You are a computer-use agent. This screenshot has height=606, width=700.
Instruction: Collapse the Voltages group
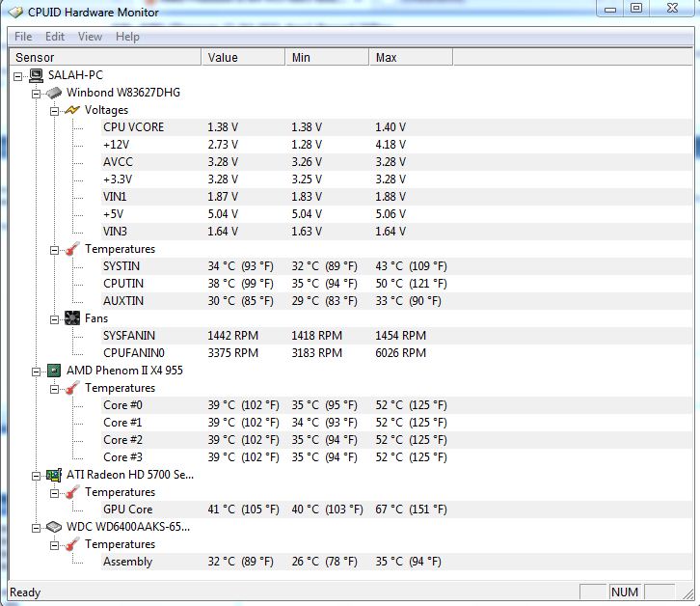(54, 111)
